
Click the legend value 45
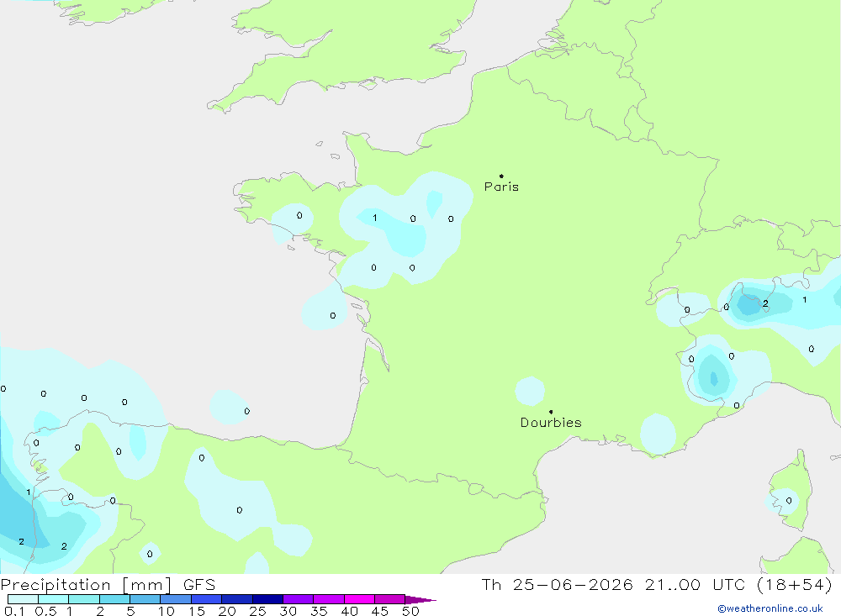[380, 611]
